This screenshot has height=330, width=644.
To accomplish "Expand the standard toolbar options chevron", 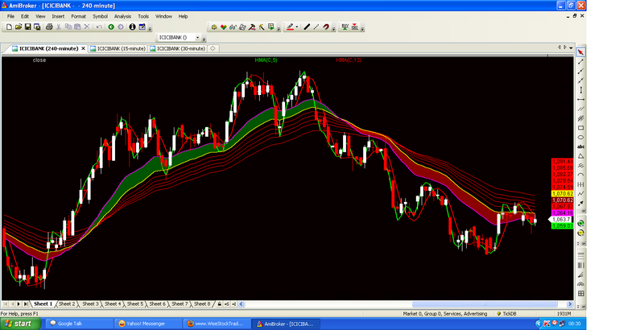I will point(150,28).
